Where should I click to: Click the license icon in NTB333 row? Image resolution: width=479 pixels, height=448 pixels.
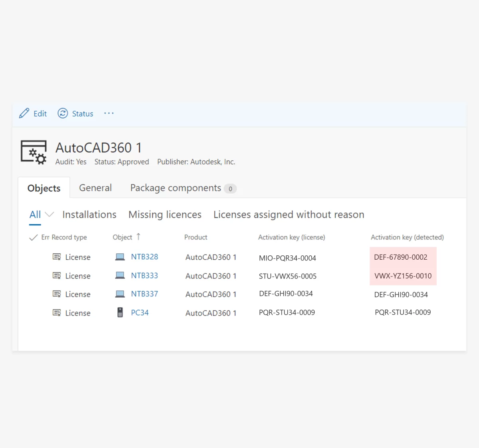coord(57,276)
